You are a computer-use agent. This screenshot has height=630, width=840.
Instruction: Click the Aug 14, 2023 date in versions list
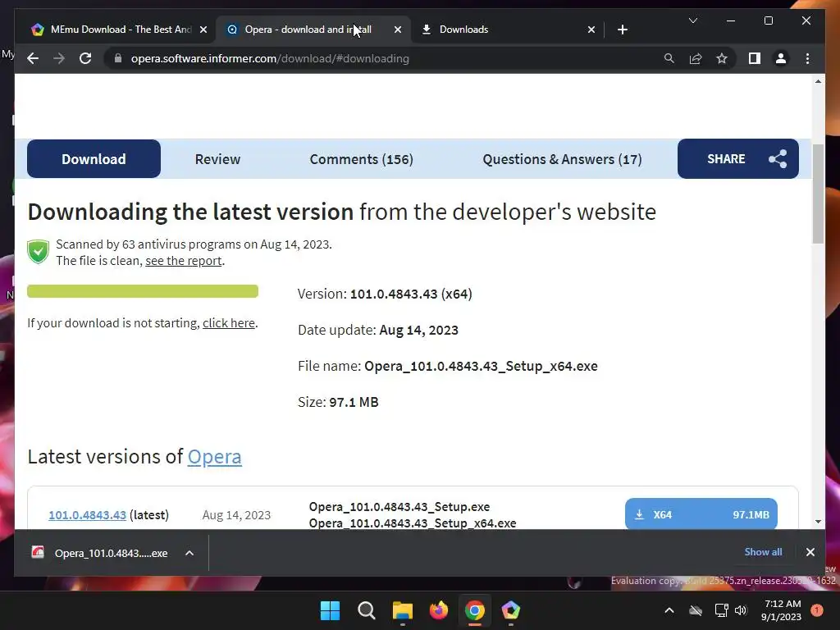[236, 515]
